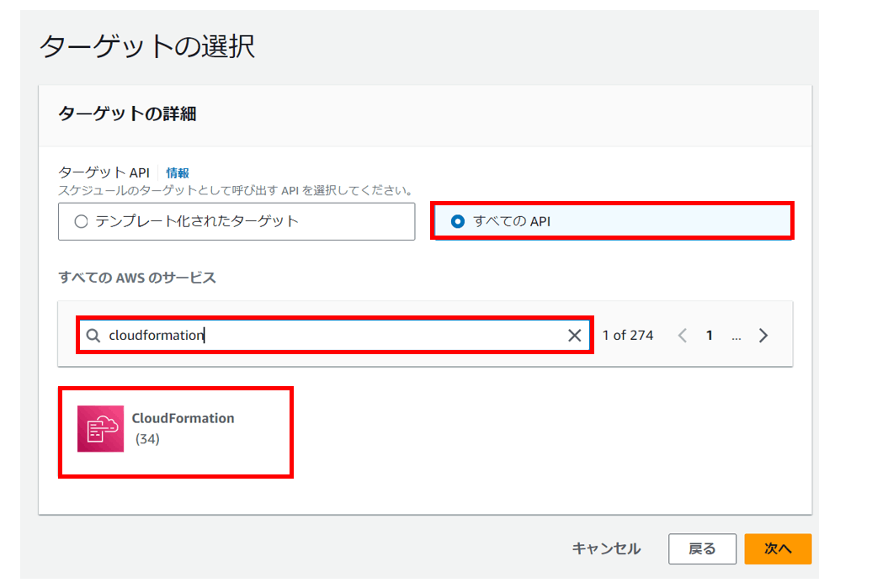
Task: Click the pink CloudFormation service icon
Action: (x=101, y=428)
